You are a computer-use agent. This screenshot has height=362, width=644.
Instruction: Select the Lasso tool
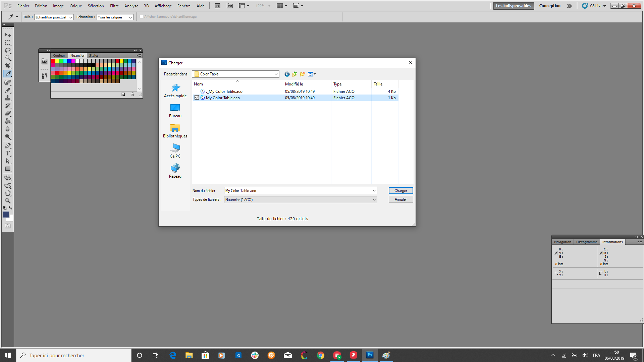[x=8, y=50]
